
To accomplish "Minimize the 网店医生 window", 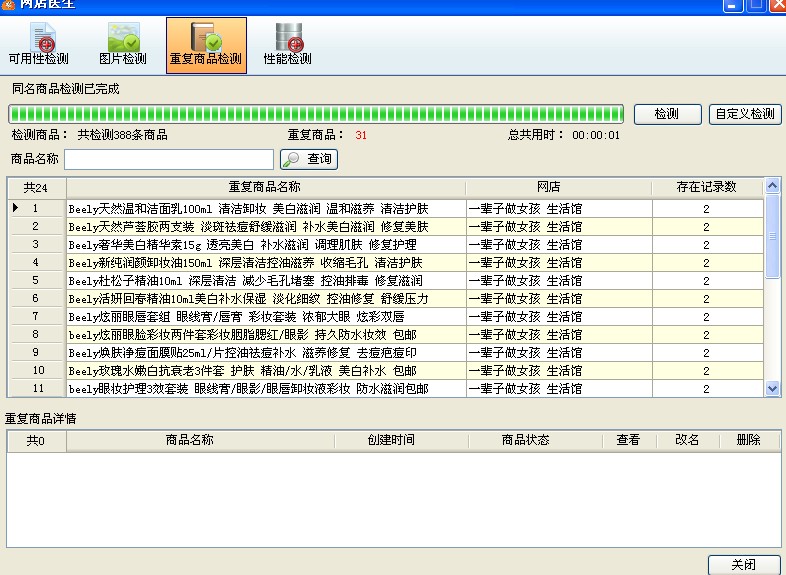I will pos(732,5).
